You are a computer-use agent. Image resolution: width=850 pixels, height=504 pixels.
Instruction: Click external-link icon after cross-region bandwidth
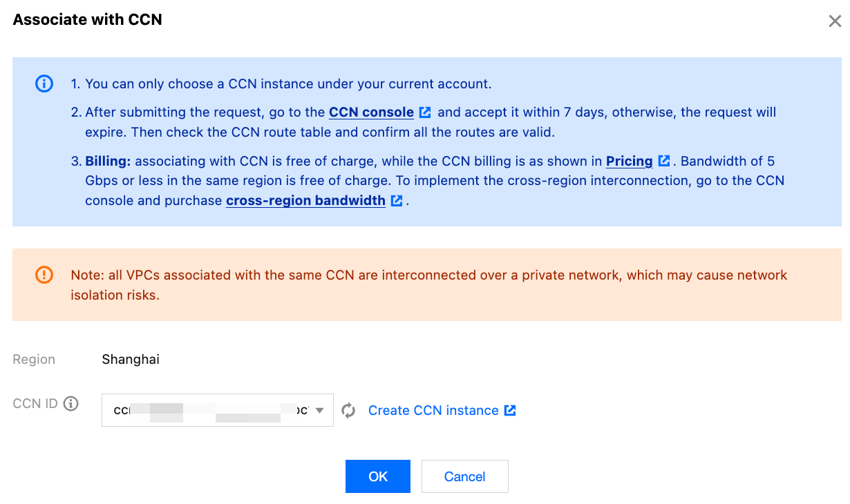(x=397, y=201)
